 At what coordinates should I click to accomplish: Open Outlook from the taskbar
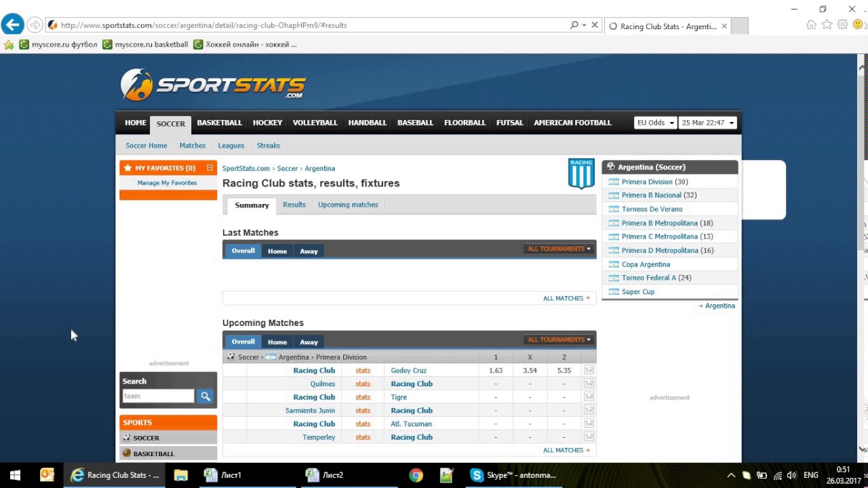[x=47, y=475]
